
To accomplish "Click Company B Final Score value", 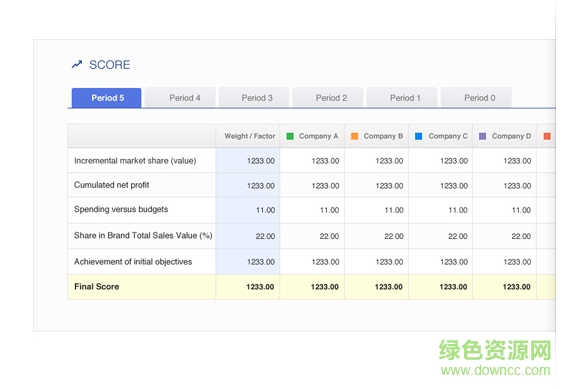I will (389, 287).
